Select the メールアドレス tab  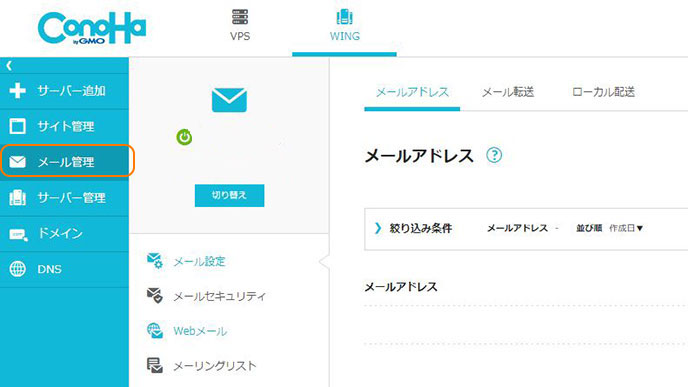point(412,92)
